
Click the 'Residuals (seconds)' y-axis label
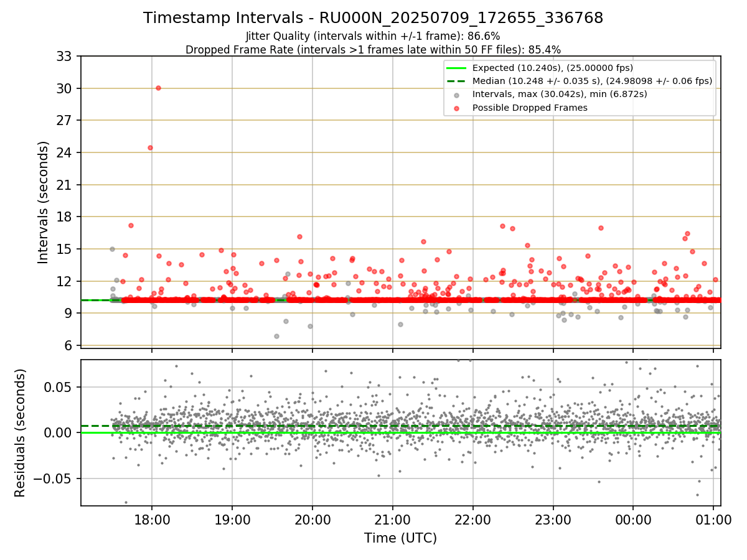point(21,432)
